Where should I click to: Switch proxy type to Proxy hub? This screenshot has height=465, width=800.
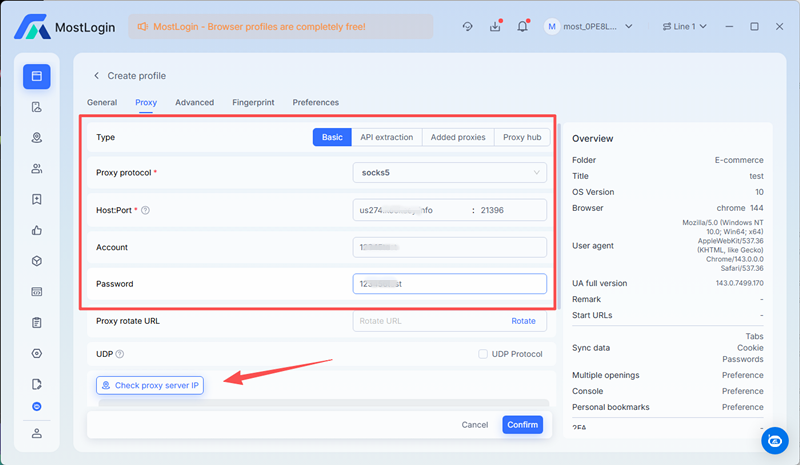(x=521, y=137)
